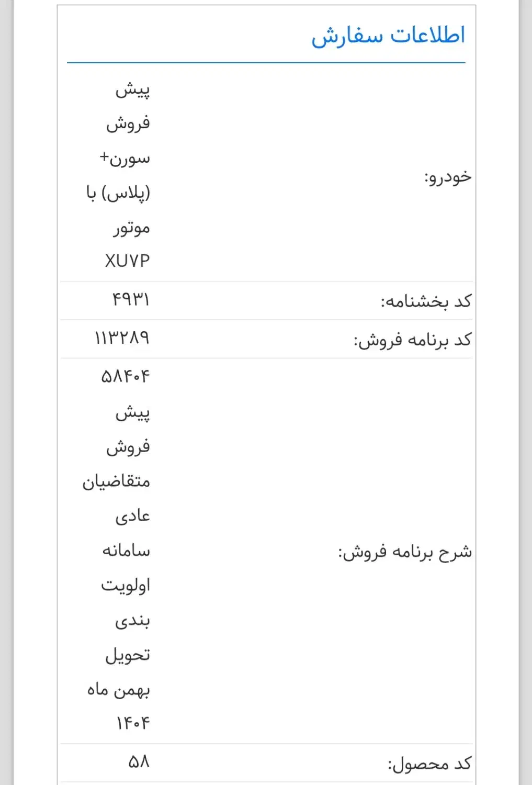Click the متقاضیان word in description
The height and width of the screenshot is (785, 532).
(116, 481)
